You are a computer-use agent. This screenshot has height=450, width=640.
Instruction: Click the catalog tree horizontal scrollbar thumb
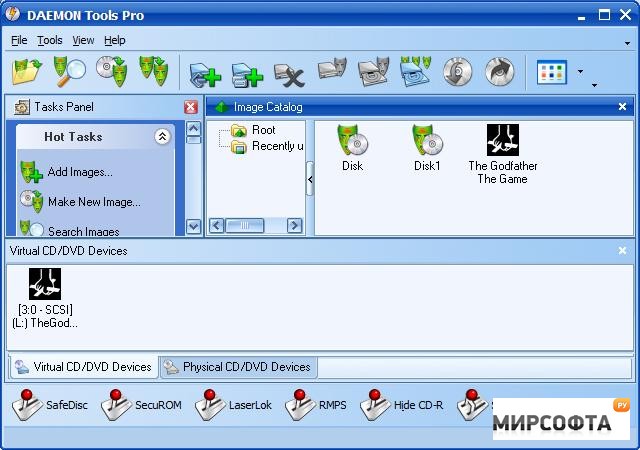245,226
